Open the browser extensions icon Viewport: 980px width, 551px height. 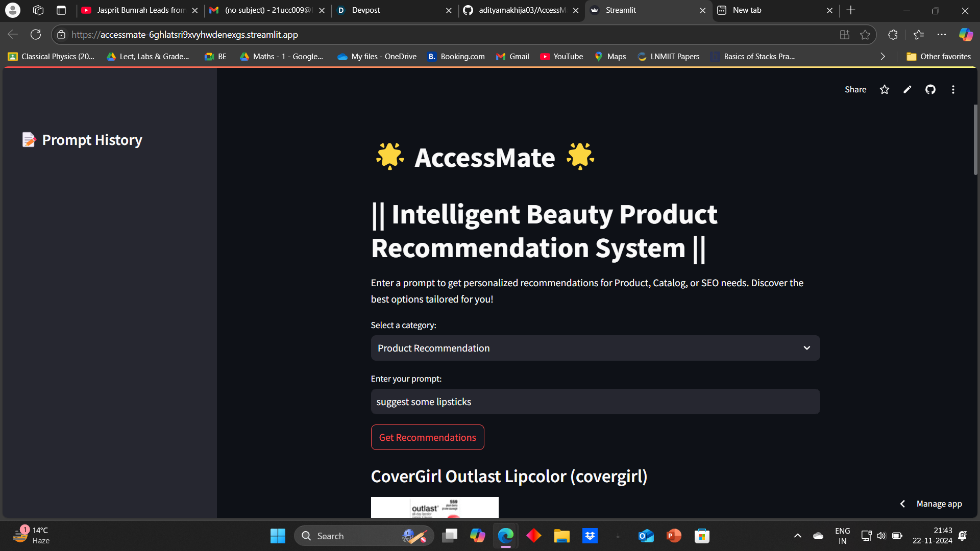click(893, 35)
